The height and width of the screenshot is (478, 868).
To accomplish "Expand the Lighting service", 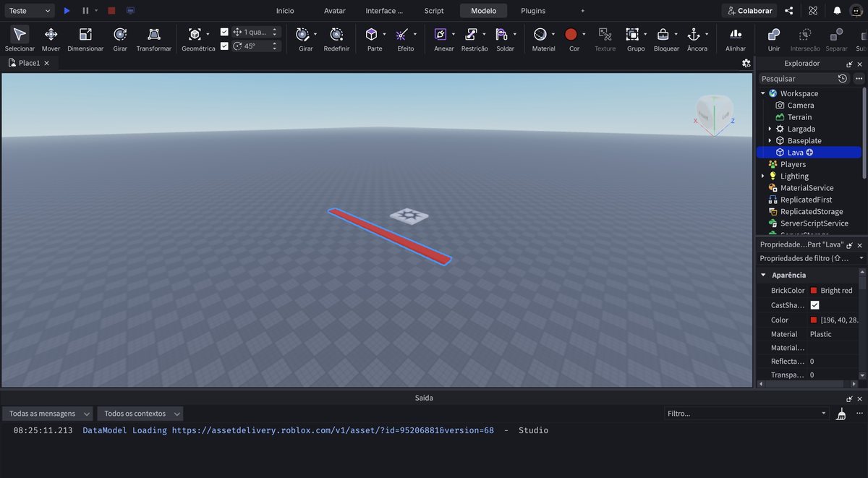I will tap(762, 176).
